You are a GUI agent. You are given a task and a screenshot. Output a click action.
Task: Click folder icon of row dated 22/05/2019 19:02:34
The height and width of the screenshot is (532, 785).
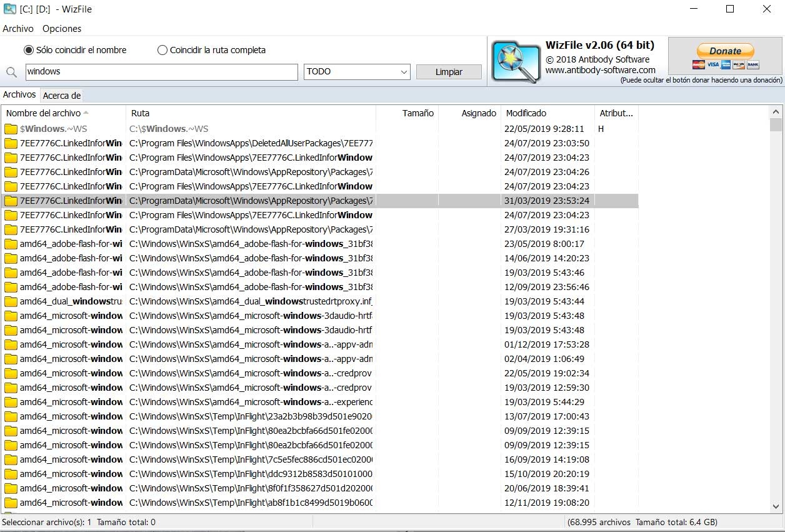pos(11,373)
